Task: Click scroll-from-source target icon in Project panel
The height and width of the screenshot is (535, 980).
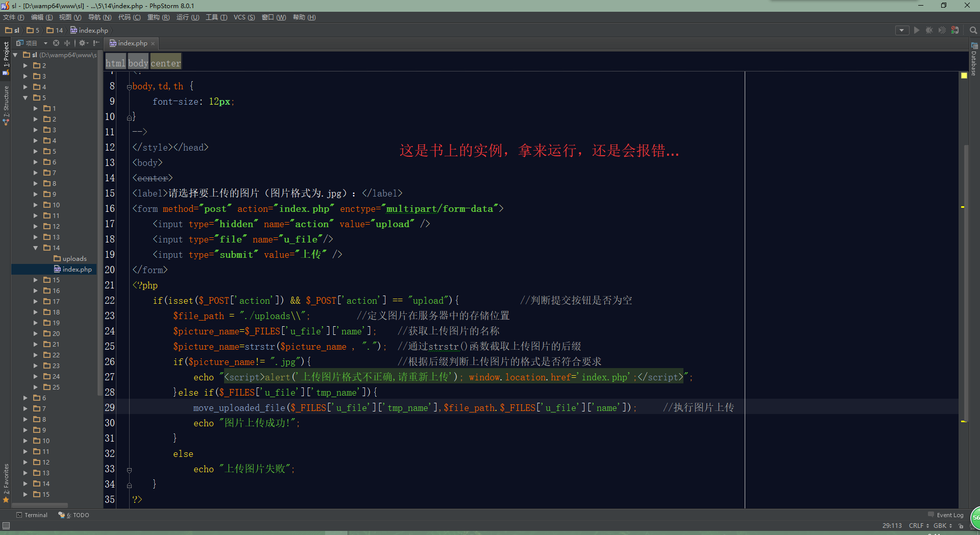Action: pyautogui.click(x=56, y=43)
